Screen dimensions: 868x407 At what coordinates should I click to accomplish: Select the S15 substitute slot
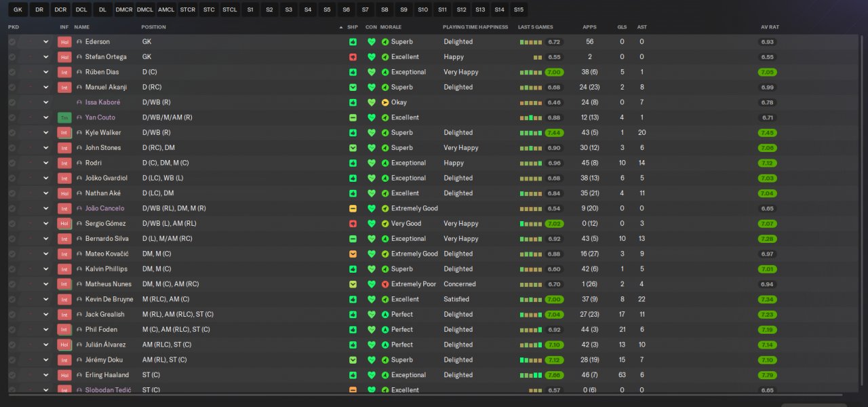click(519, 10)
